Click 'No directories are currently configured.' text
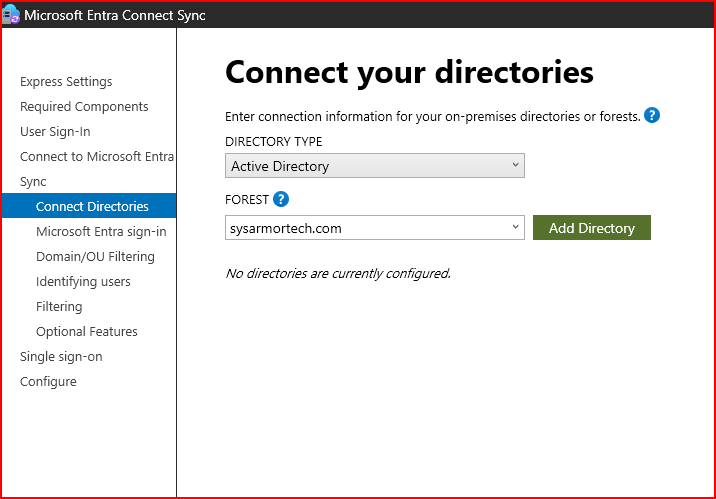The height and width of the screenshot is (499, 716). tap(338, 273)
